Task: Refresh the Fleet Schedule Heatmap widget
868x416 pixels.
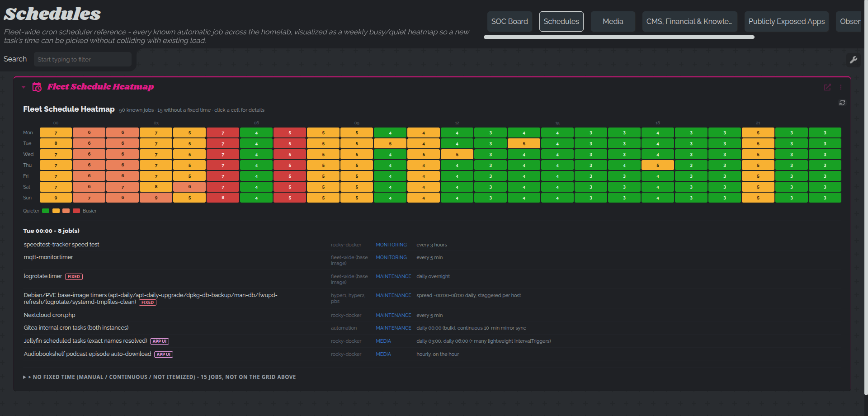Action: 842,103
